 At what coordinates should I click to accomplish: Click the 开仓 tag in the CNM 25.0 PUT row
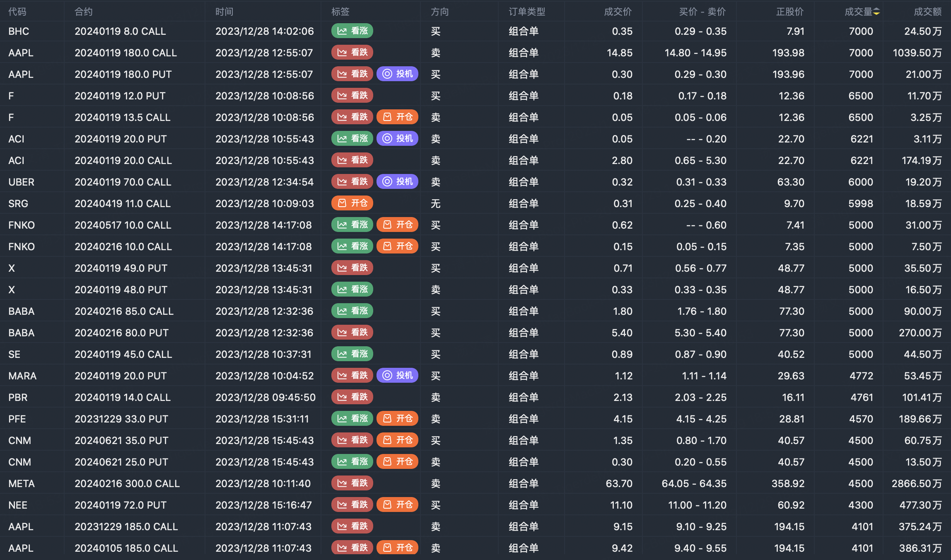click(397, 462)
